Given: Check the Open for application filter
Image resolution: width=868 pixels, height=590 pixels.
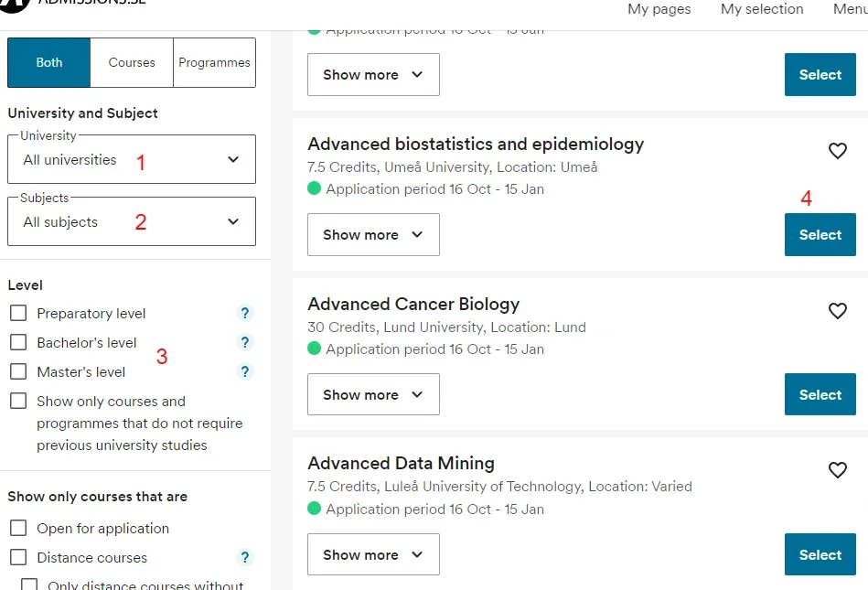Looking at the screenshot, I should [x=18, y=528].
